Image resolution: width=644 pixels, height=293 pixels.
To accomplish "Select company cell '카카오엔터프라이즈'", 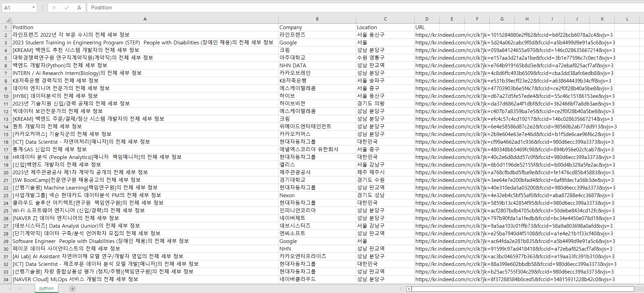I will (x=317, y=256).
